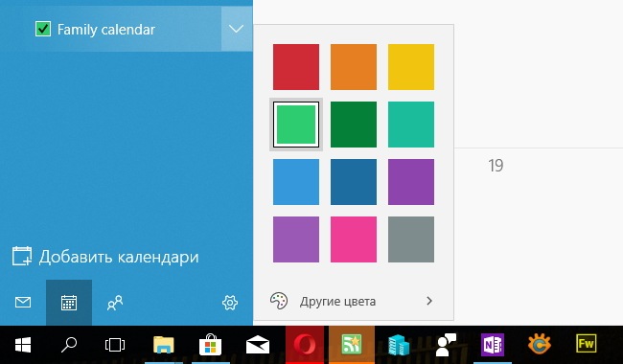Open the People contacts icon
Image resolution: width=623 pixels, height=364 pixels.
(115, 303)
